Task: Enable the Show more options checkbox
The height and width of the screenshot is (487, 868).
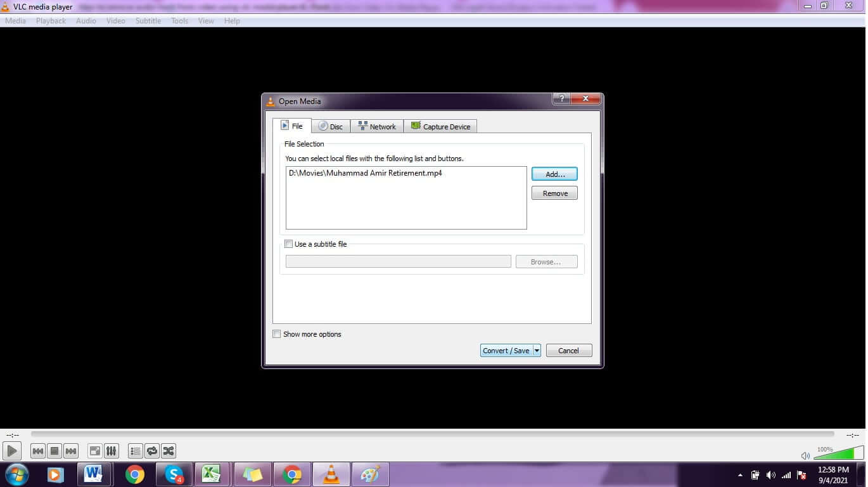Action: [x=277, y=334]
